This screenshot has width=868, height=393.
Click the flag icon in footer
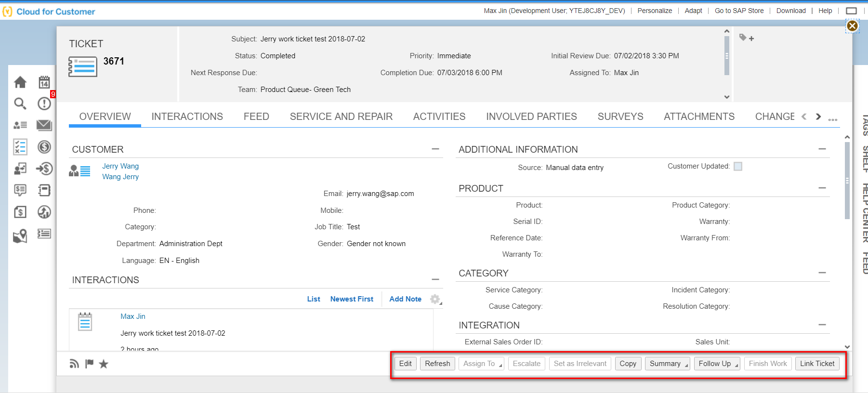(89, 364)
